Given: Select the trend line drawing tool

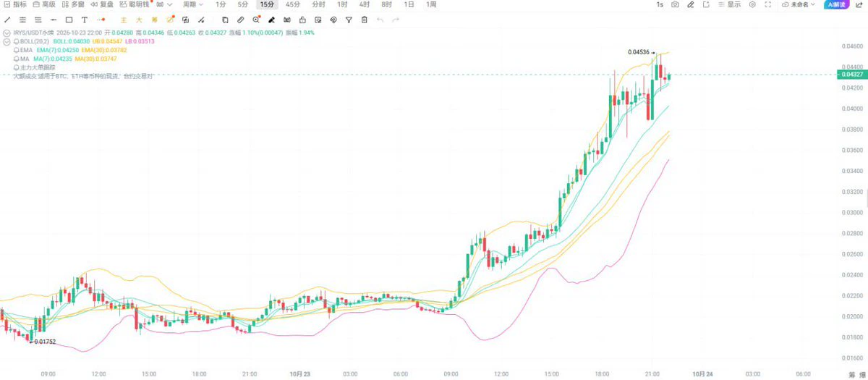Looking at the screenshot, I should (7, 20).
